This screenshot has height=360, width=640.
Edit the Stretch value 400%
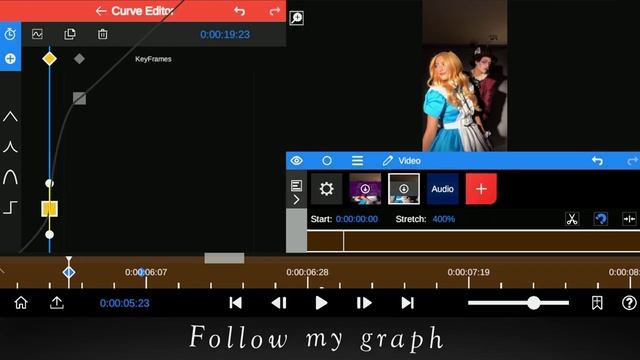coord(444,219)
